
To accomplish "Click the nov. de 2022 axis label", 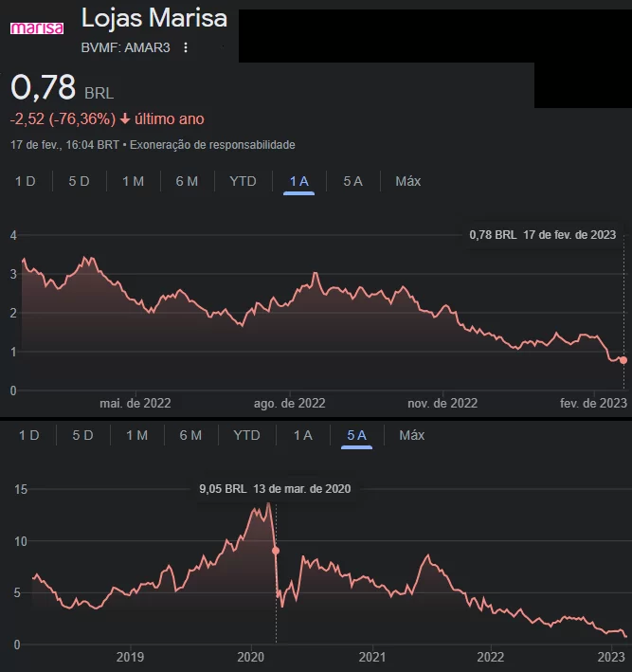I will (x=442, y=403).
